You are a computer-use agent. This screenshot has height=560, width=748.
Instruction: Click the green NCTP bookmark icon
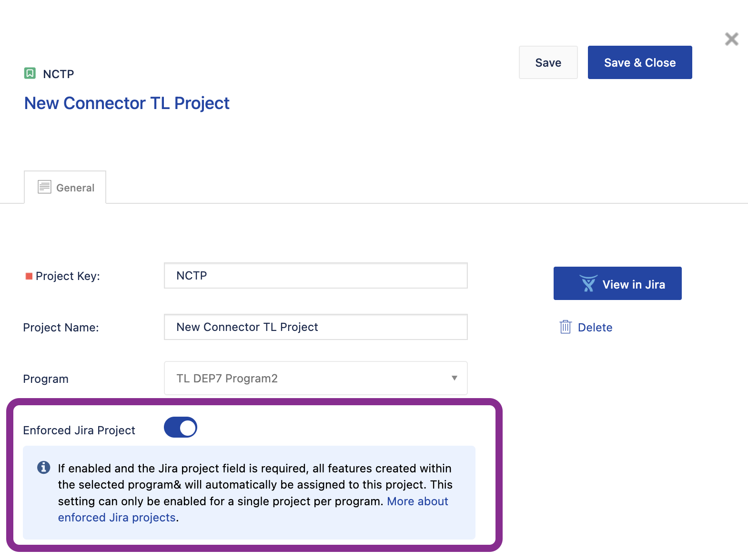point(30,73)
